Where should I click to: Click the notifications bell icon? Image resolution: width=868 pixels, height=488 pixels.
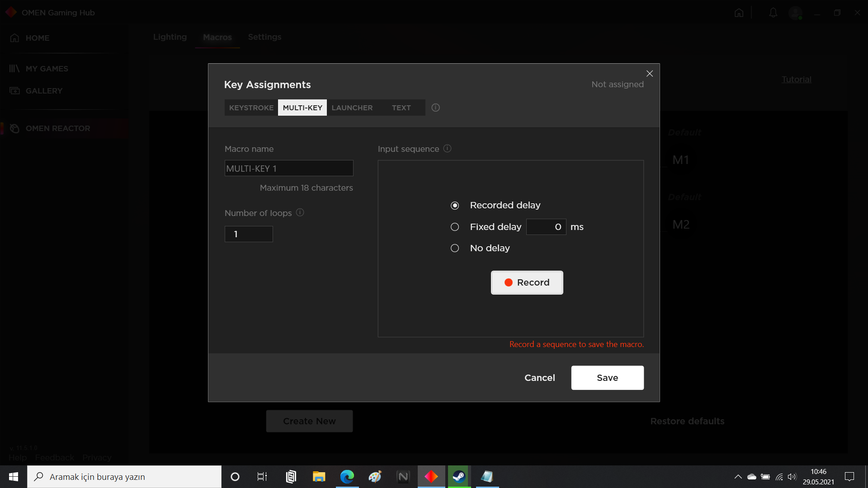[x=773, y=12]
